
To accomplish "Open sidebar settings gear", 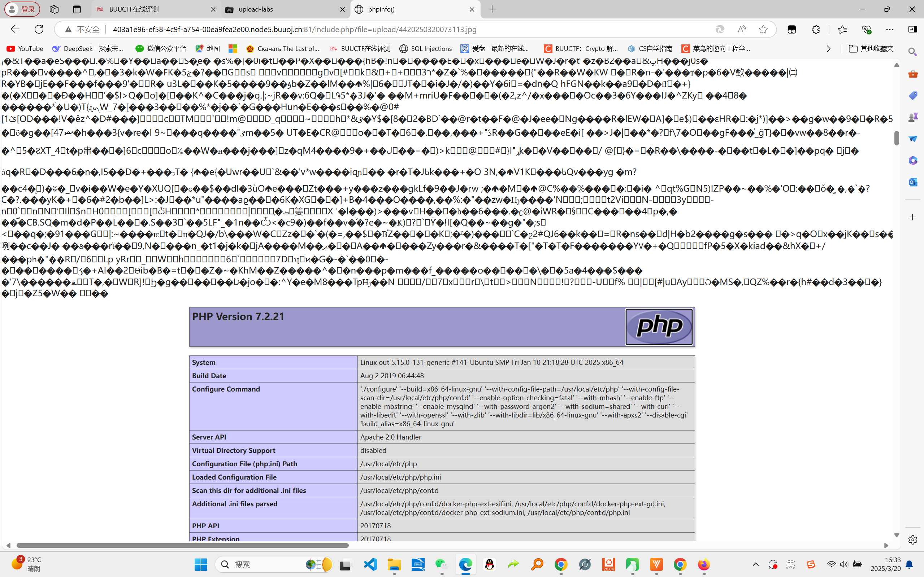I will (x=912, y=539).
